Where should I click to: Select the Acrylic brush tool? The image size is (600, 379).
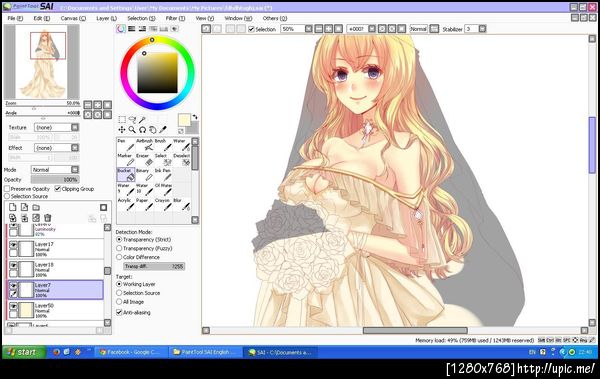[126, 204]
